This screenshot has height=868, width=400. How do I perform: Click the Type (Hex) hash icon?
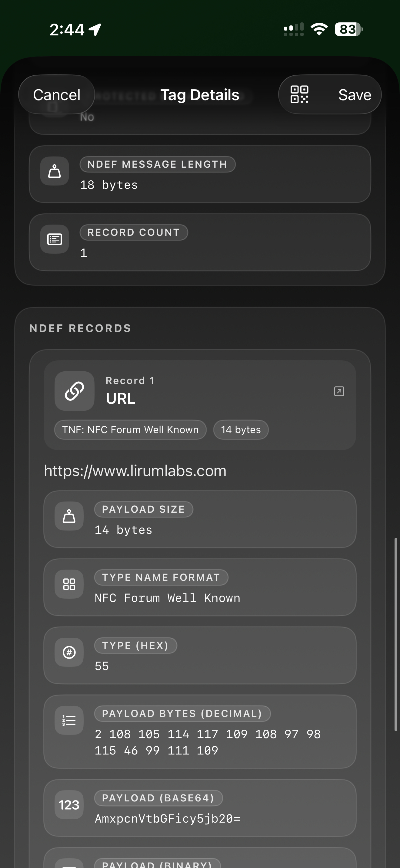(68, 652)
